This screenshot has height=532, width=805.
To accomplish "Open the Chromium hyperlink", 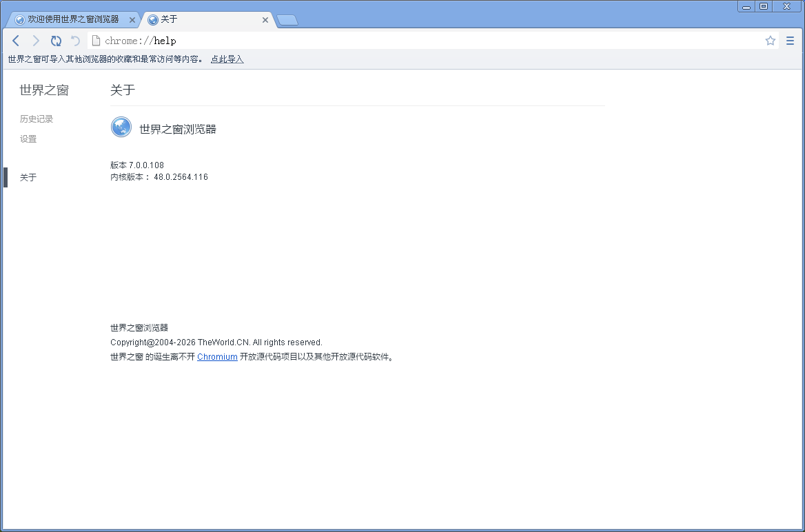I will coord(217,357).
